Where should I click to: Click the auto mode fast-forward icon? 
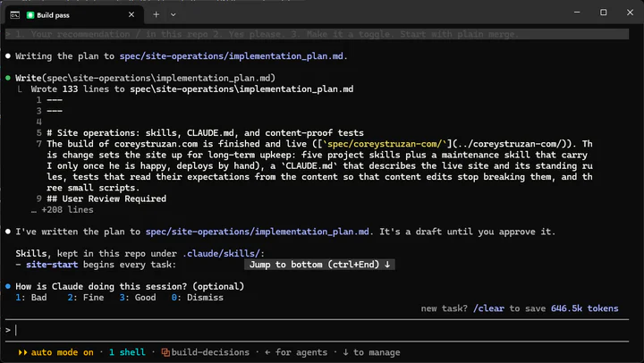pyautogui.click(x=22, y=352)
